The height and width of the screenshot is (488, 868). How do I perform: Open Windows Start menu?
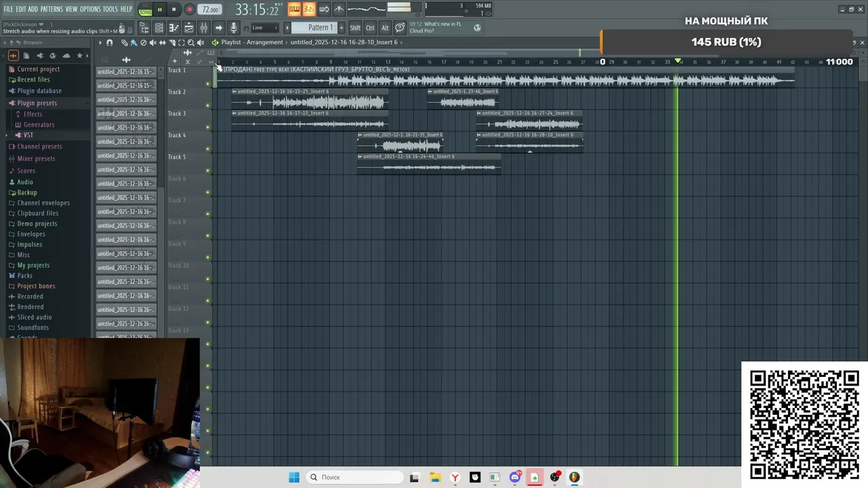pyautogui.click(x=294, y=477)
